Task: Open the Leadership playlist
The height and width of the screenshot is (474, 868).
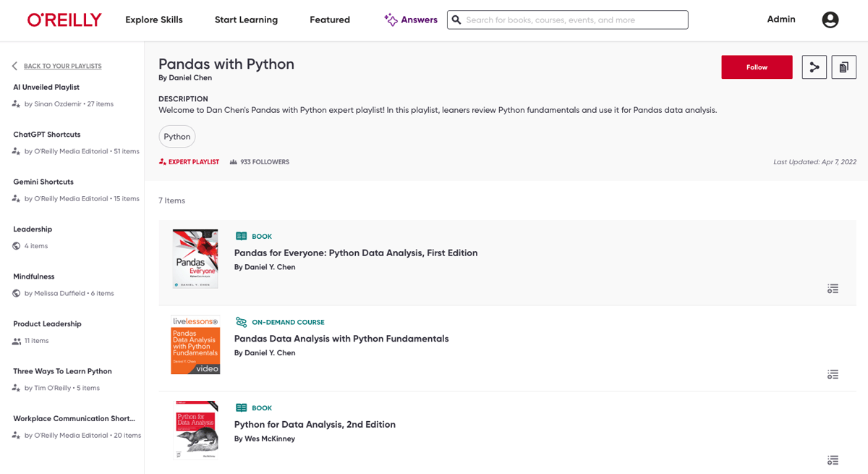Action: [33, 229]
